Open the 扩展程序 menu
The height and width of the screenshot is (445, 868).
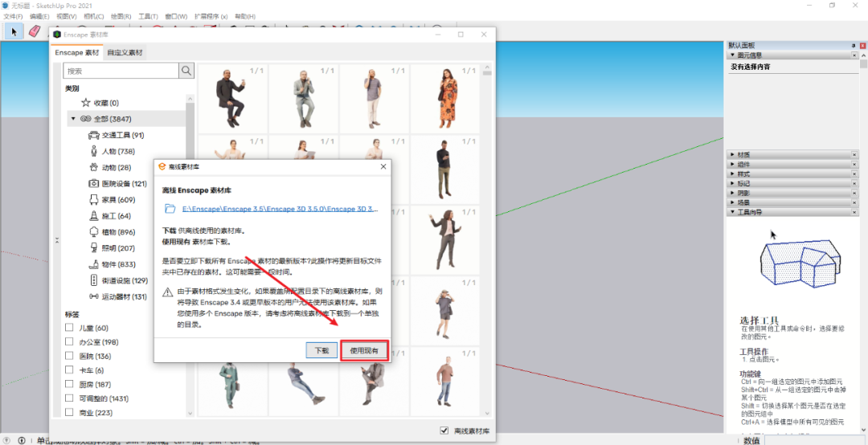pyautogui.click(x=211, y=16)
